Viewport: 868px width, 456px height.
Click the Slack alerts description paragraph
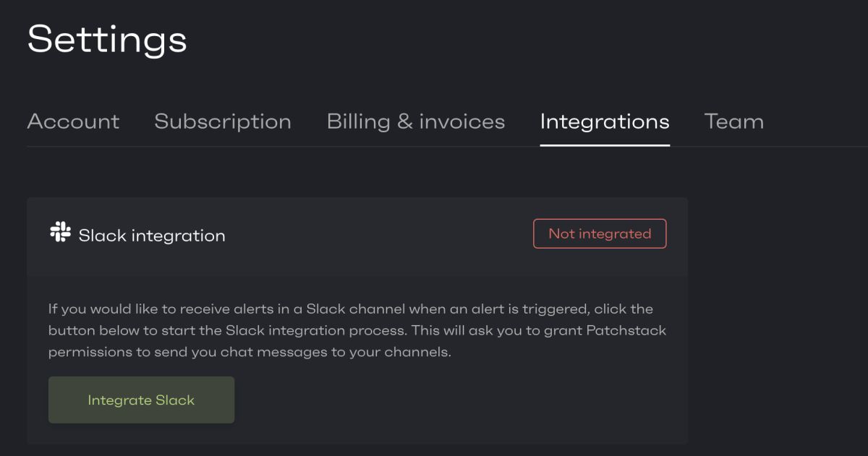(357, 331)
